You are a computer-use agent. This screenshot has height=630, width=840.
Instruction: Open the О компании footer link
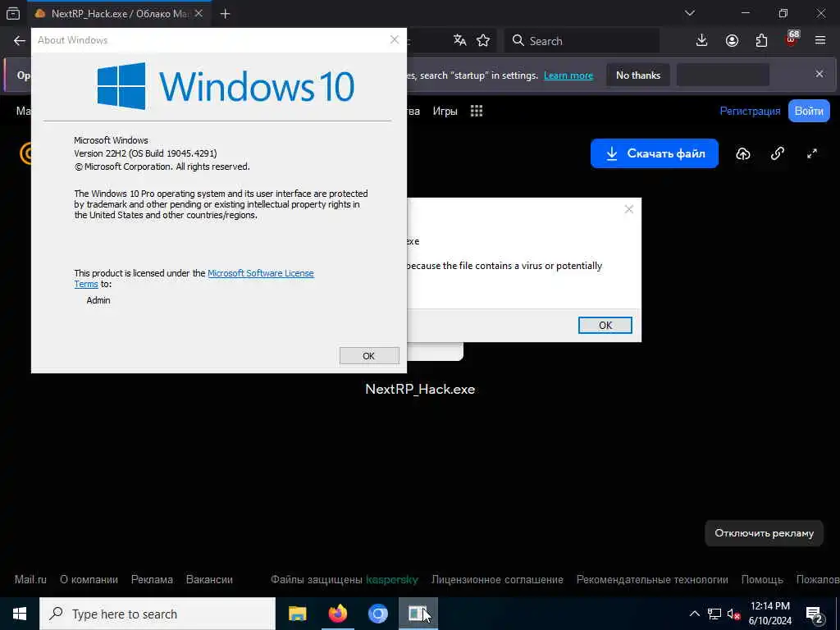coord(89,580)
